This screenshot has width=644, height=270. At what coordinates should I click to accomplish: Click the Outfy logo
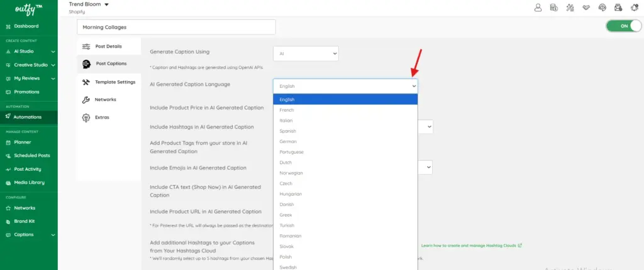(x=28, y=9)
